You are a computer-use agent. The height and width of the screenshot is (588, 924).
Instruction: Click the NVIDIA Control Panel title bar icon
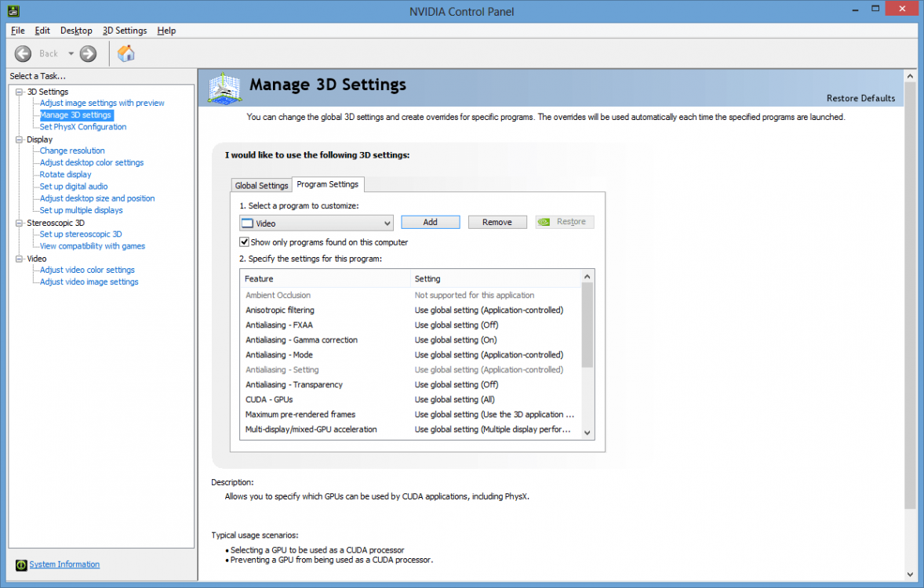13,11
